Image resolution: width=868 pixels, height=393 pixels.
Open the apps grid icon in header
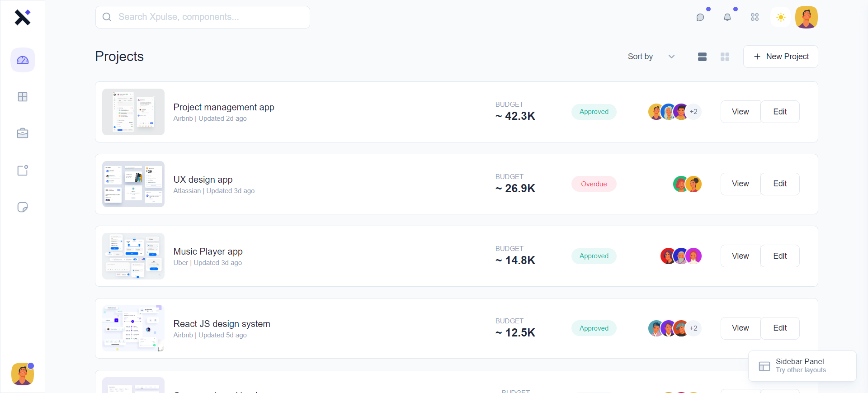(x=755, y=17)
